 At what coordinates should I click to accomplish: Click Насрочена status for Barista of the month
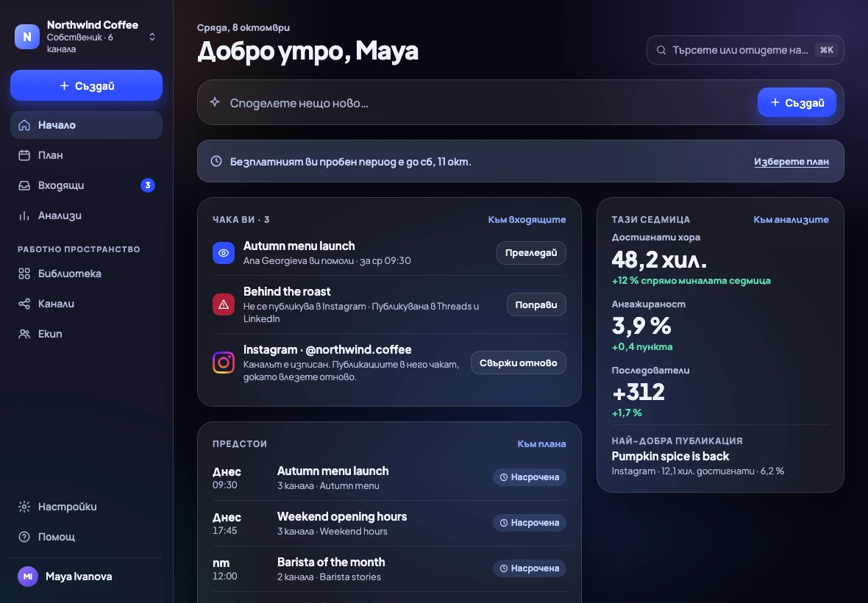[529, 568]
